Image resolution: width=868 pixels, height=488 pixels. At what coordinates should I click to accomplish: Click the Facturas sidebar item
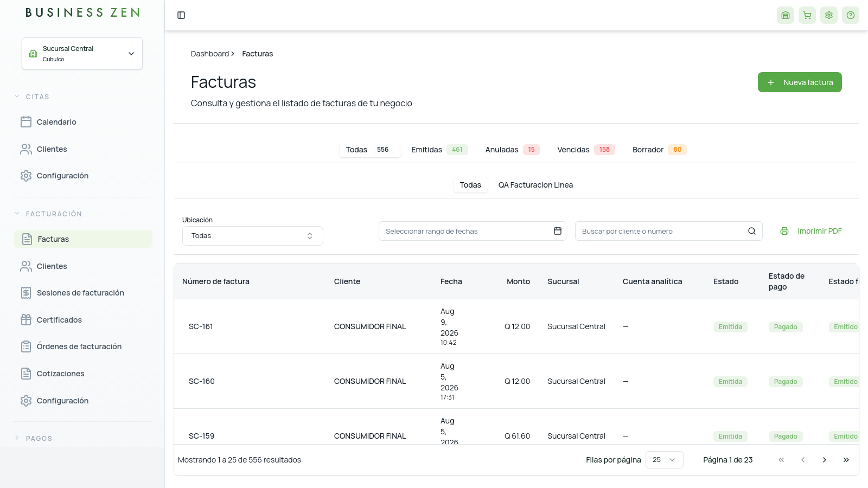[x=83, y=239]
